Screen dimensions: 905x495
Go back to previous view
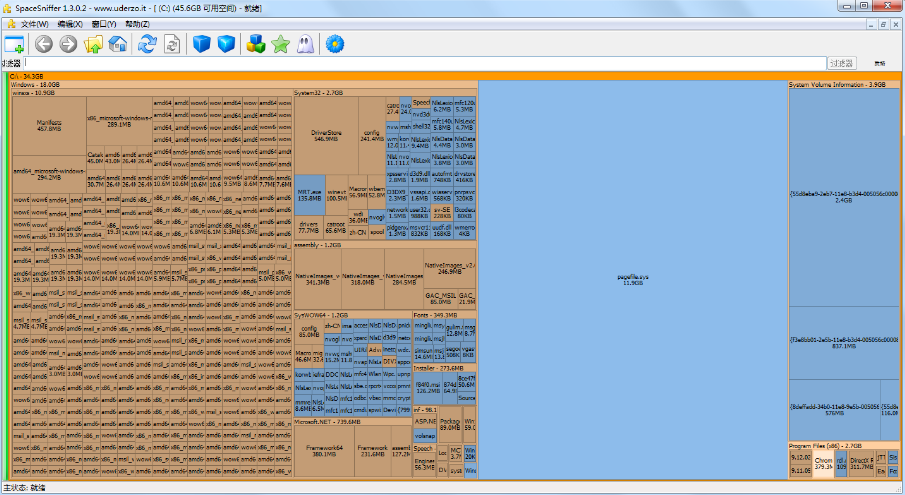(44, 44)
